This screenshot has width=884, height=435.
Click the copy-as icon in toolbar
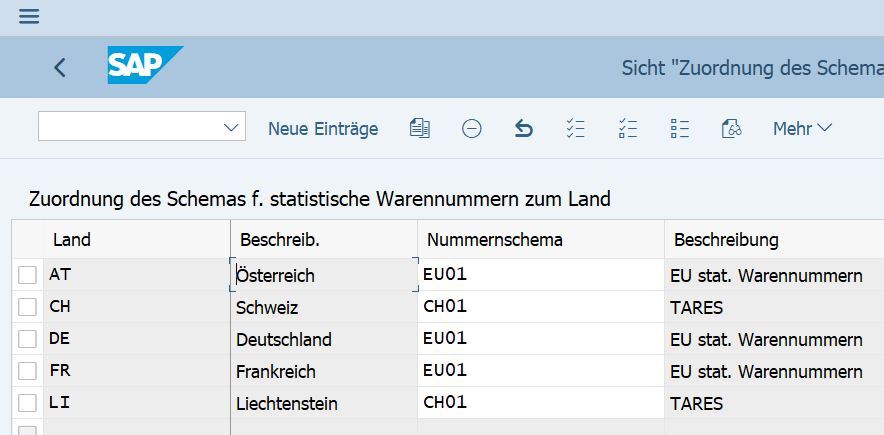click(x=420, y=128)
